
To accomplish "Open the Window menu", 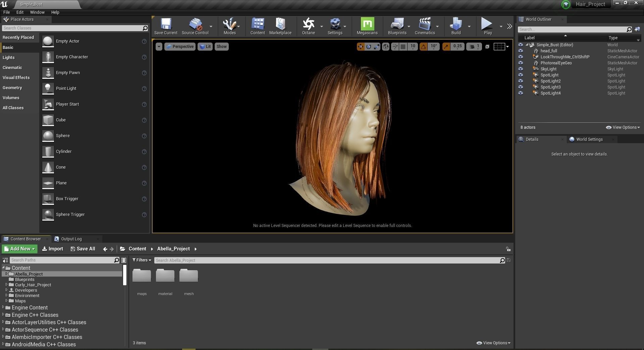I will [37, 12].
